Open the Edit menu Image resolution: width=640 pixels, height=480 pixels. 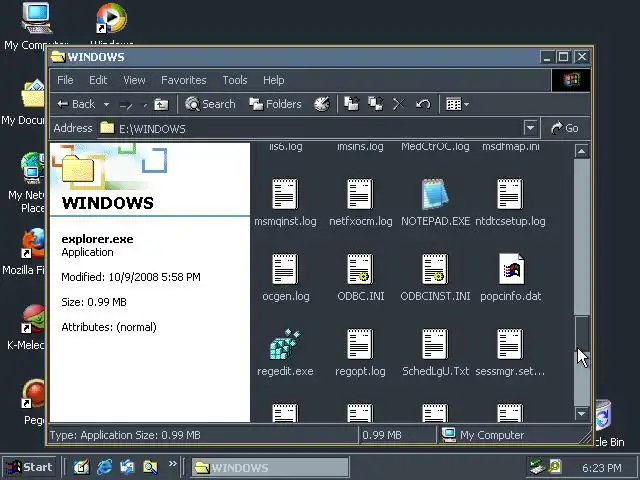pos(98,80)
